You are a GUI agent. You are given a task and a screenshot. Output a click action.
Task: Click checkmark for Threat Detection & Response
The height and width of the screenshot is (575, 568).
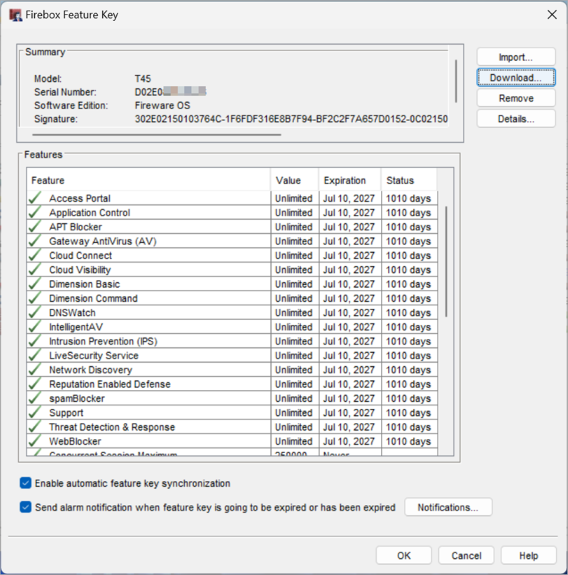[35, 427]
